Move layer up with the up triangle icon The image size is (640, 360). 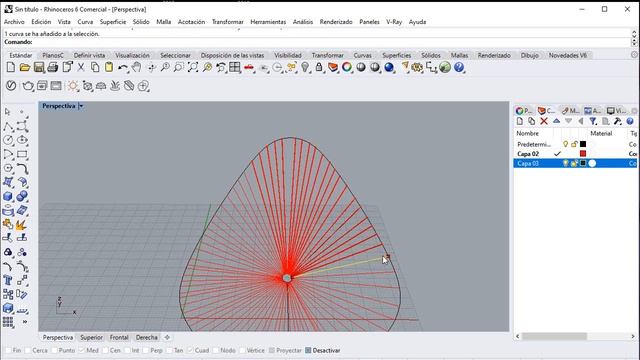pos(556,121)
